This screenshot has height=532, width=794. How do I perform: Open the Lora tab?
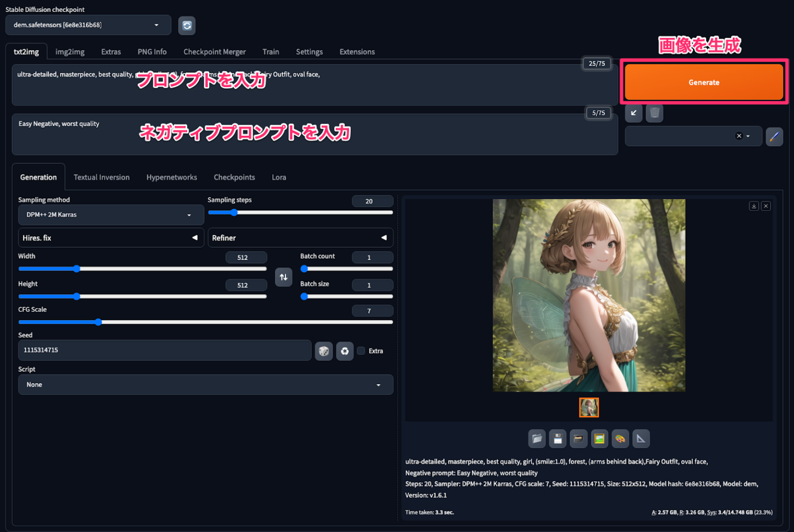[x=279, y=177]
